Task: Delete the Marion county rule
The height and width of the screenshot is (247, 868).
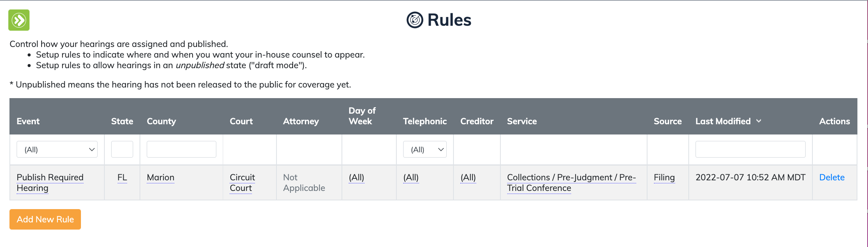Action: [x=832, y=177]
